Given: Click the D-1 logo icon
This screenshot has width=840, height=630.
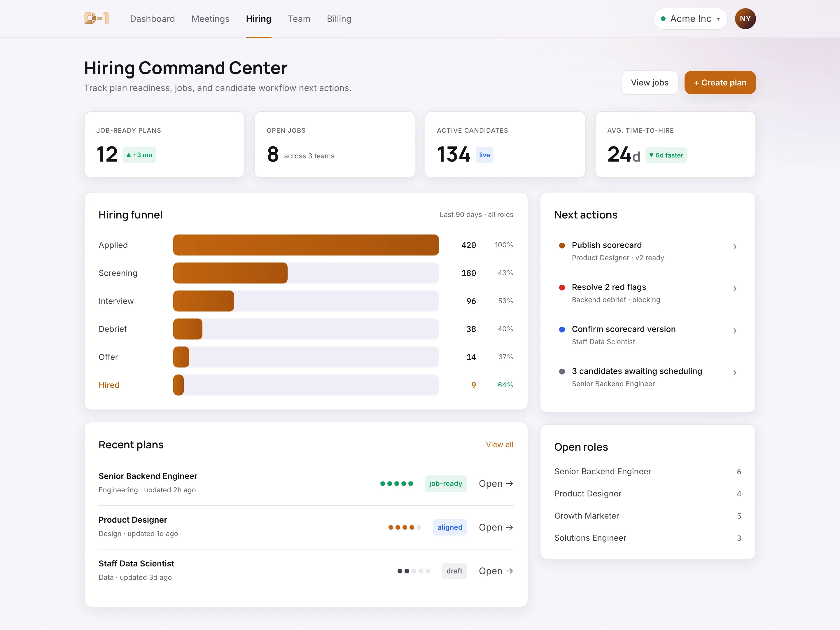Looking at the screenshot, I should tap(97, 19).
